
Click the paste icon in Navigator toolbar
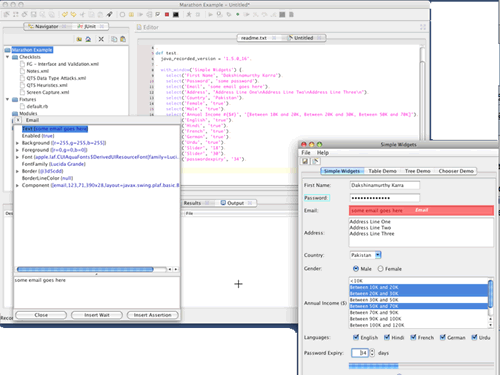pos(123,39)
